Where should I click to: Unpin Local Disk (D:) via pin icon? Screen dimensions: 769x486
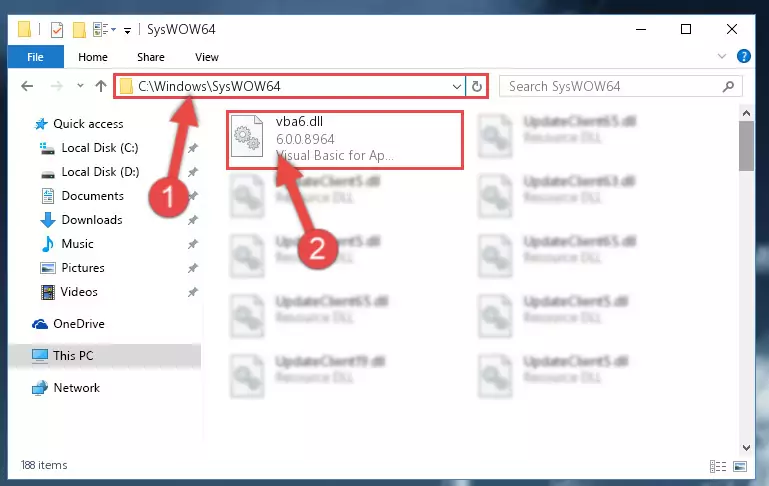(193, 172)
